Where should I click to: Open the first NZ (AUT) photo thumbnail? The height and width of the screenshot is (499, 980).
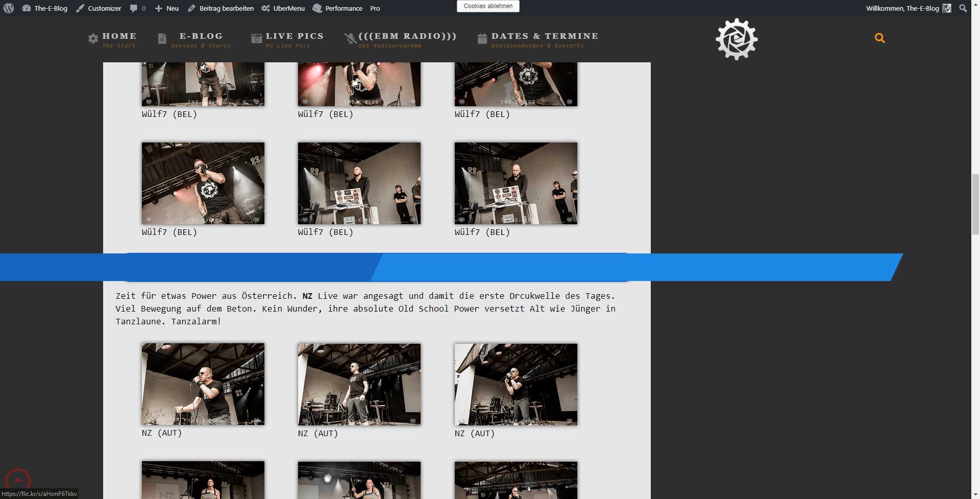pos(203,384)
